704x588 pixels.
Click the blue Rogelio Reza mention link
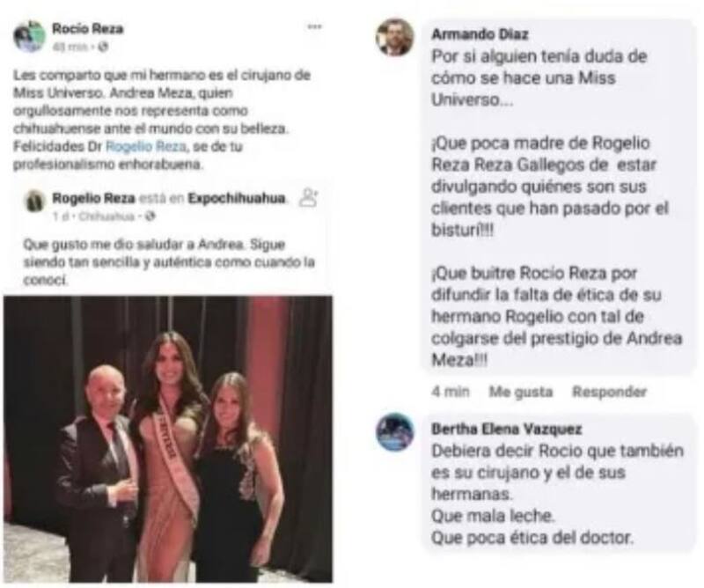tap(145, 146)
